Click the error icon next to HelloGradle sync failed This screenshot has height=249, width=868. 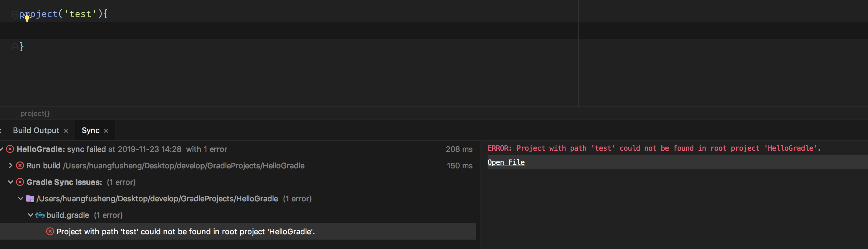click(10, 149)
